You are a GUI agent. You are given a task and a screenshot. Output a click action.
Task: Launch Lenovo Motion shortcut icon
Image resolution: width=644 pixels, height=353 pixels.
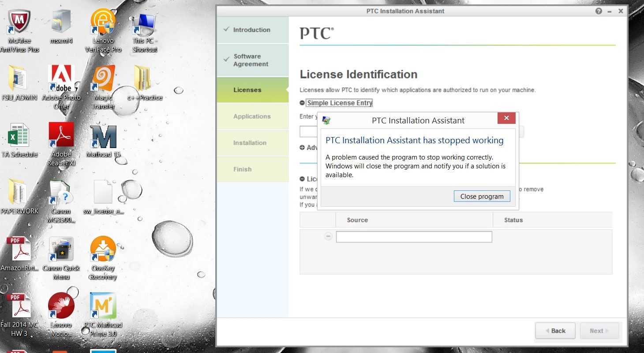pos(61,306)
